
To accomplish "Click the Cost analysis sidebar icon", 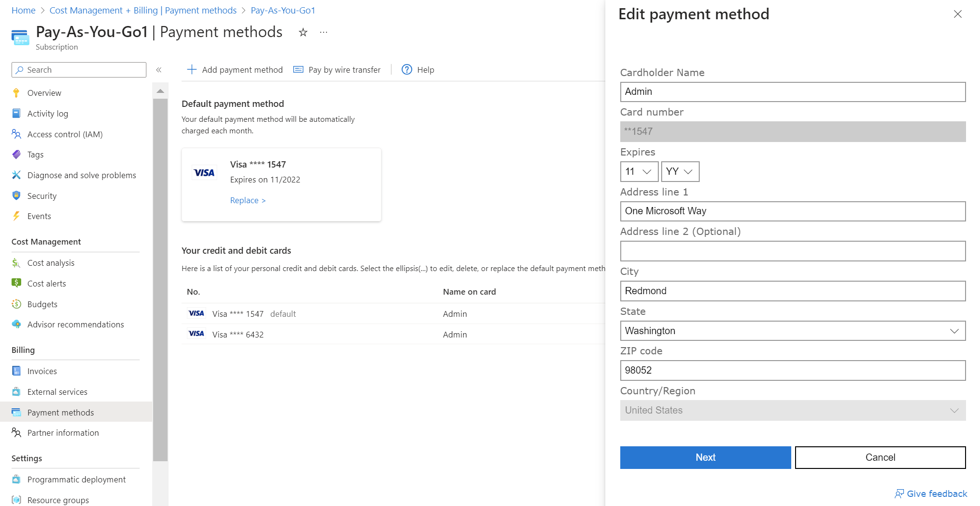I will 16,263.
